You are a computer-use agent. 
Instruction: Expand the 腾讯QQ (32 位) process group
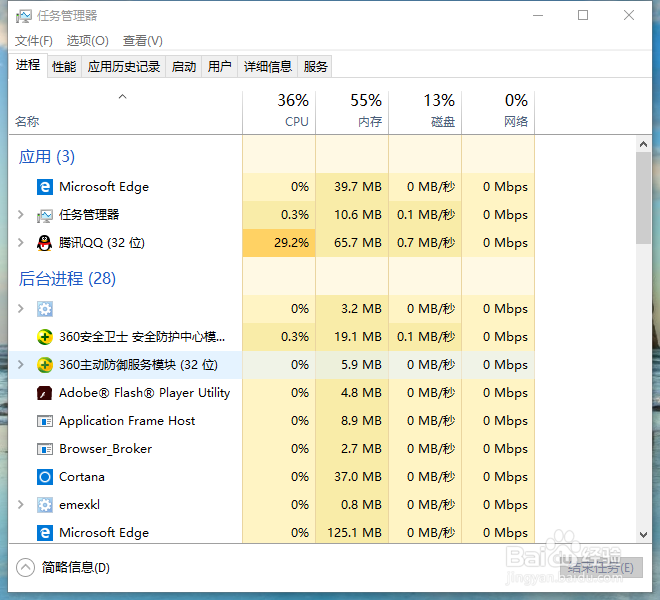[21, 243]
